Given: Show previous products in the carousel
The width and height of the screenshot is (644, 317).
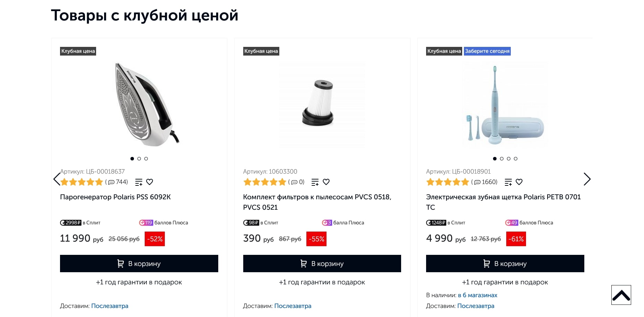Looking at the screenshot, I should pyautogui.click(x=57, y=179).
